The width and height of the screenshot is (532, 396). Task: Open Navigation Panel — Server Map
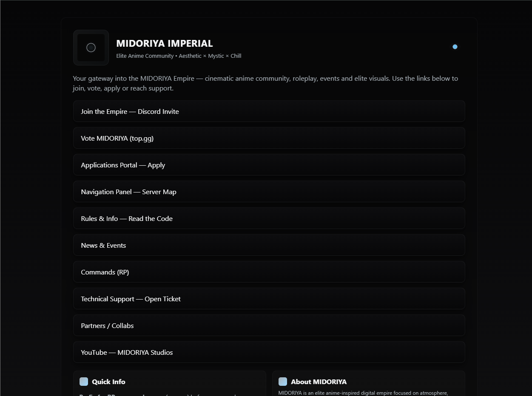269,192
